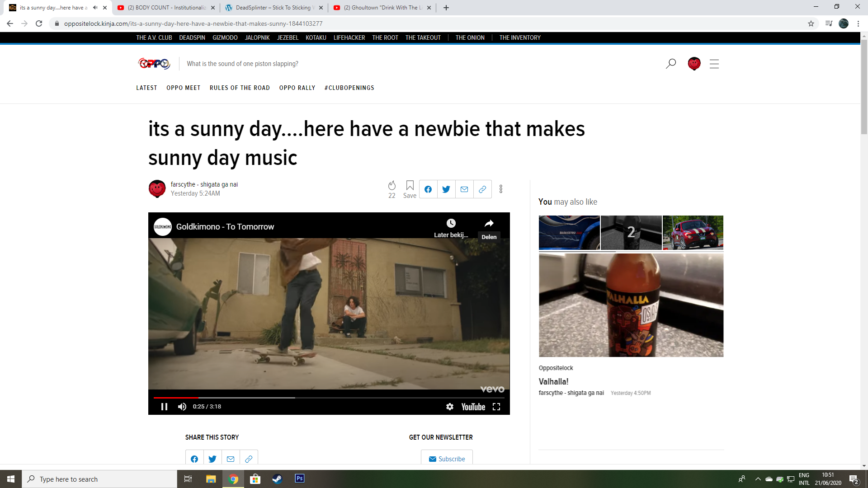Click the Facebook icon under Share This Story
868x488 pixels.
click(x=194, y=459)
